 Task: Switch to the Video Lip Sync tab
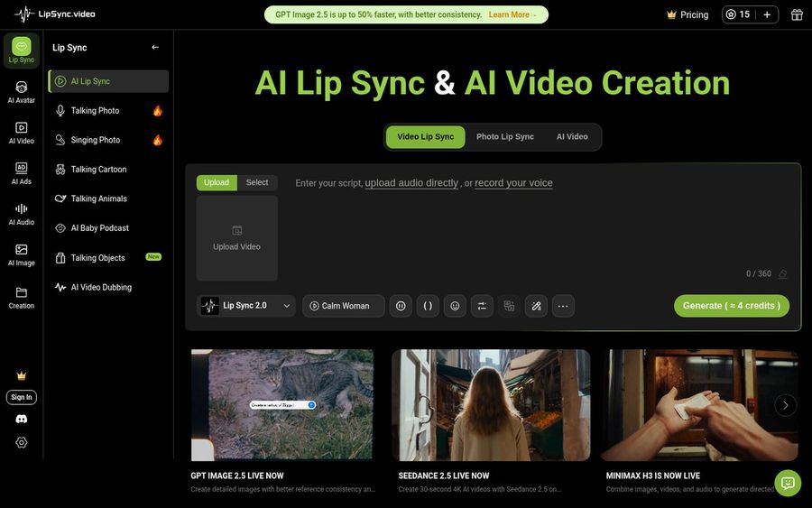coord(425,137)
